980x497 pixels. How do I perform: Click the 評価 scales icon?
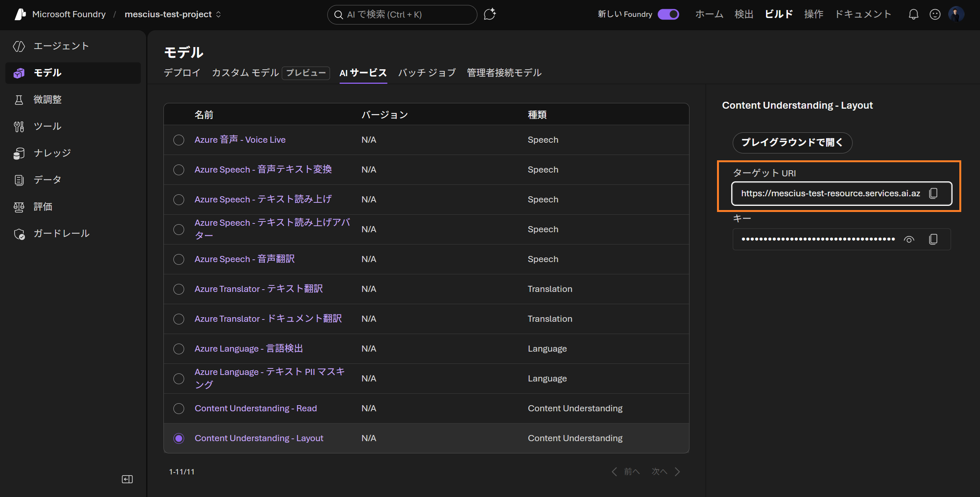tap(19, 207)
